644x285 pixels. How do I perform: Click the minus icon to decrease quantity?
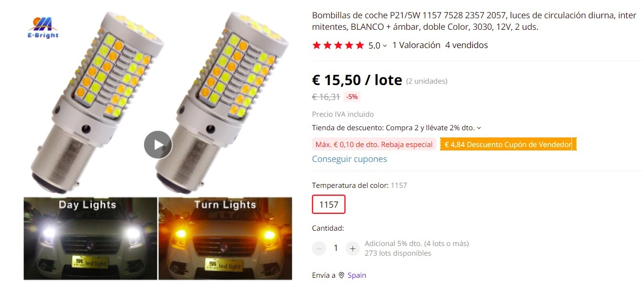[319, 248]
